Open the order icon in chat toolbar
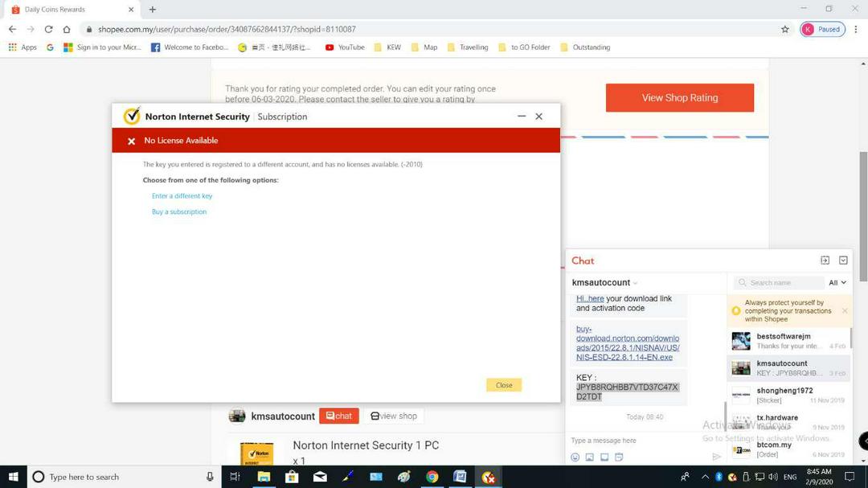 (x=619, y=457)
